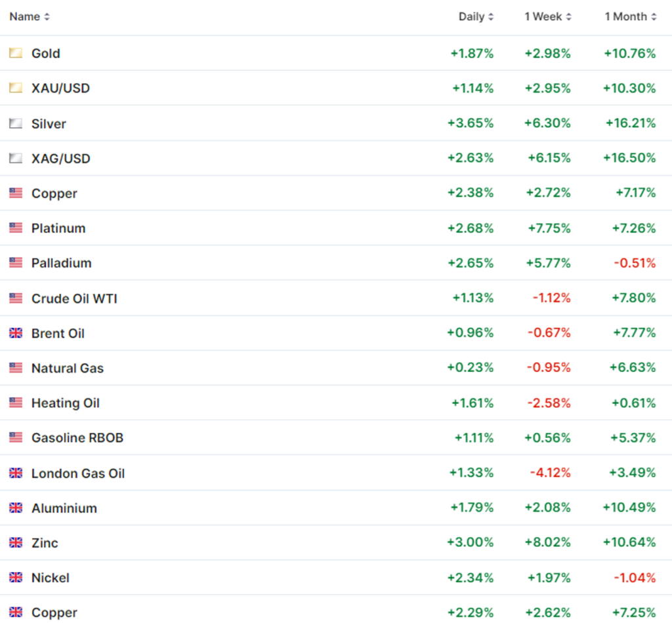
Task: Click the US flag beside Platinum
Action: (16, 228)
